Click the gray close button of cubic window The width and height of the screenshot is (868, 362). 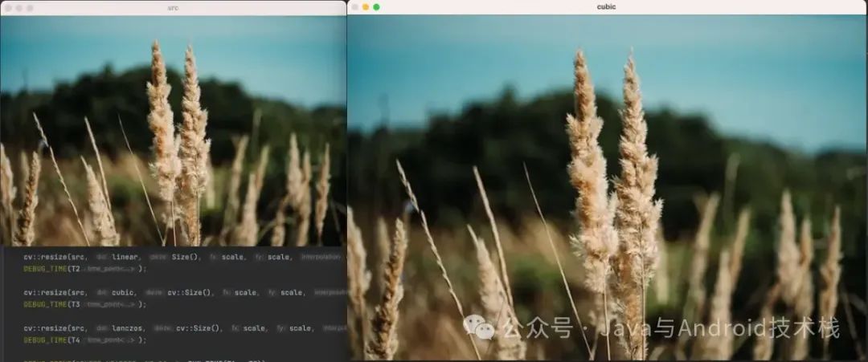(x=355, y=7)
